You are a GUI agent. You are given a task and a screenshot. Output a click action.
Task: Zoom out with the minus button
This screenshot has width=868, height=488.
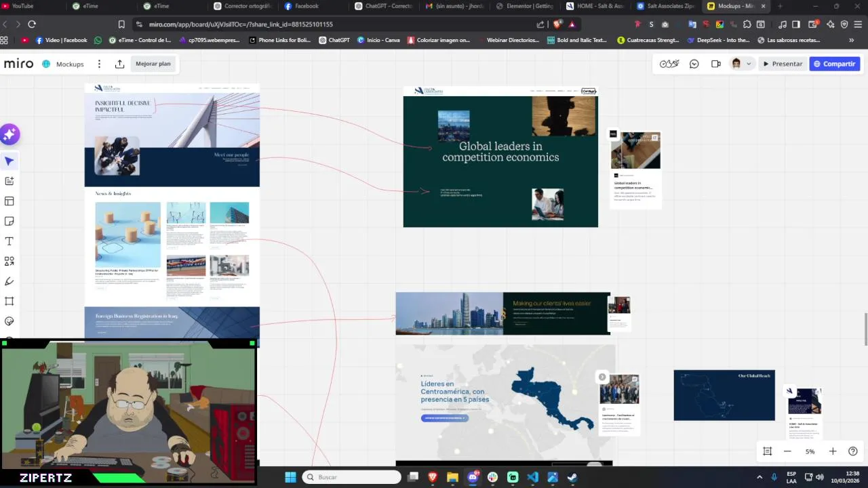click(x=787, y=451)
